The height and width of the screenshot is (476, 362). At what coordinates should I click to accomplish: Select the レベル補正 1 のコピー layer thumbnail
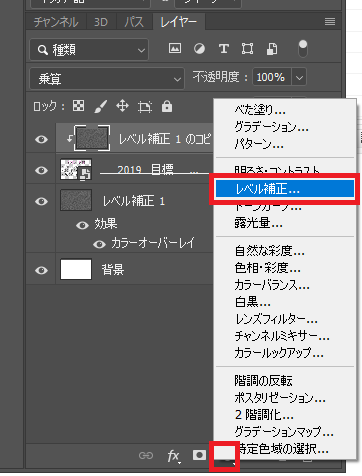[x=92, y=138]
